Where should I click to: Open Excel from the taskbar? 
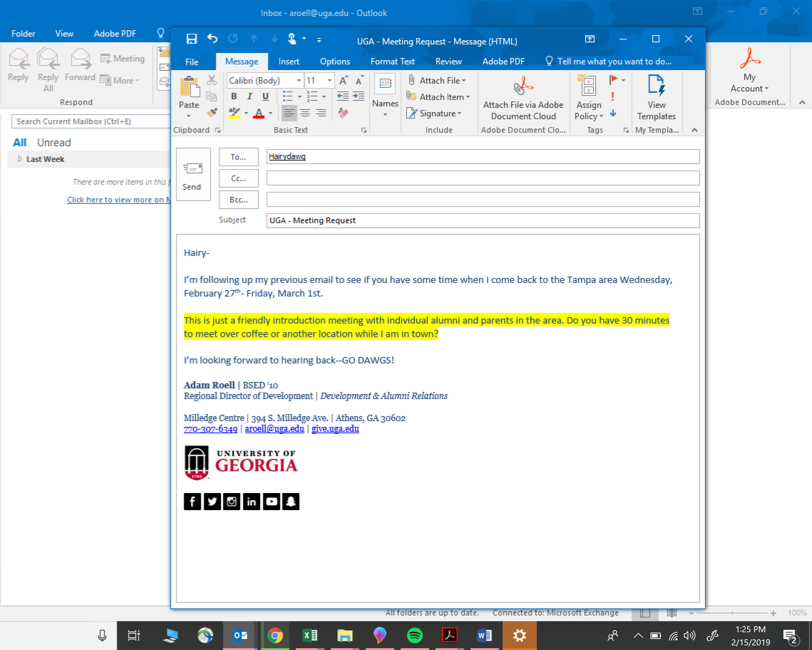[310, 635]
